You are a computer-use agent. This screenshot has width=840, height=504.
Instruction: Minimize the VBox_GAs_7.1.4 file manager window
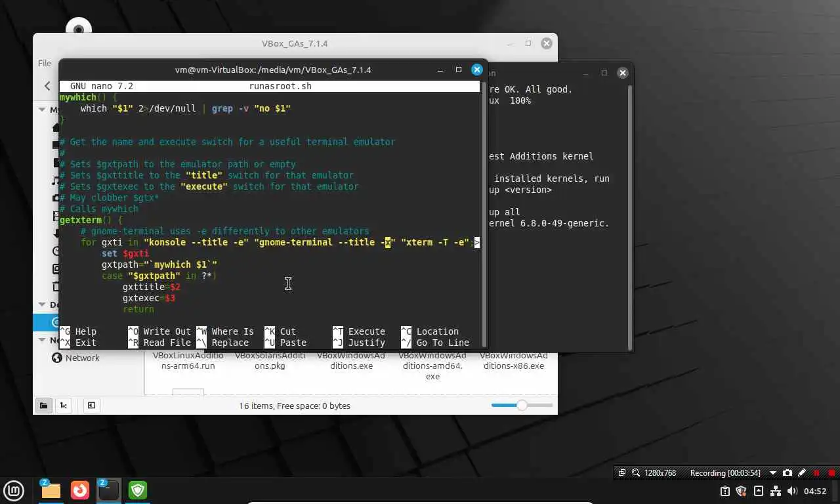[x=511, y=43]
